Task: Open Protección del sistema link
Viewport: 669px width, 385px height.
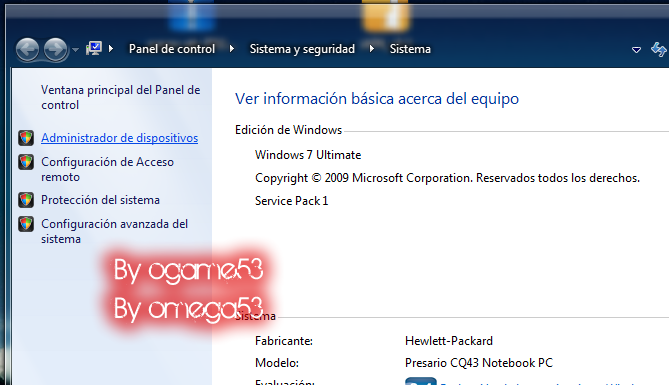Action: (x=100, y=200)
